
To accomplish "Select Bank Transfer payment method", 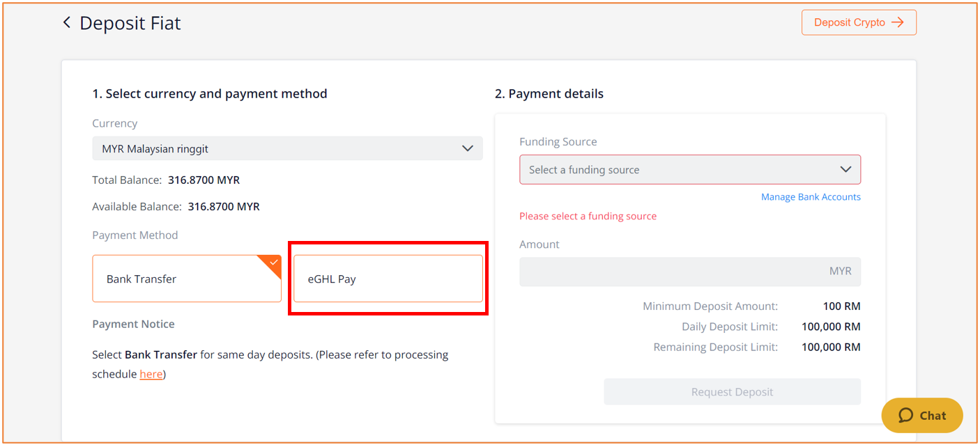I will click(187, 279).
